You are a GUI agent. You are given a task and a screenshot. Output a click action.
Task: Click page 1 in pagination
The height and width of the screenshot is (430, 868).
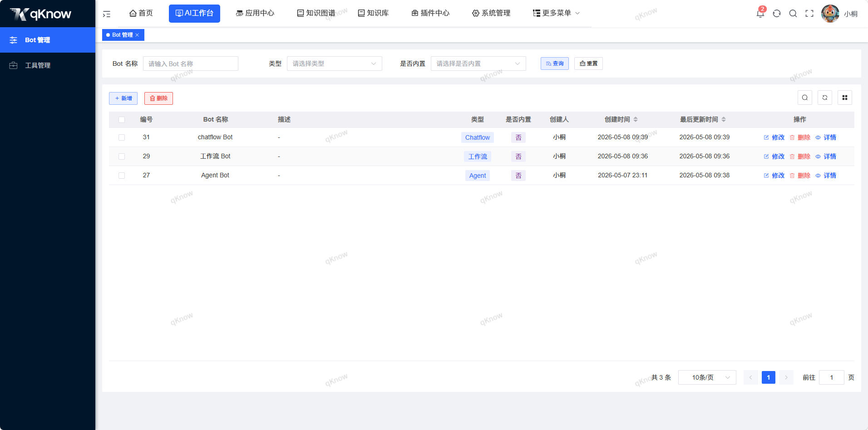tap(769, 377)
